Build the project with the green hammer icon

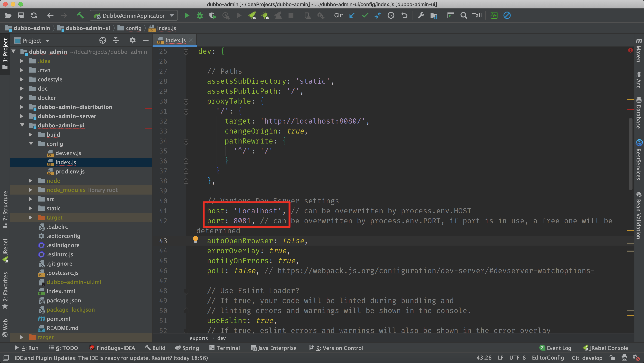[x=80, y=16]
